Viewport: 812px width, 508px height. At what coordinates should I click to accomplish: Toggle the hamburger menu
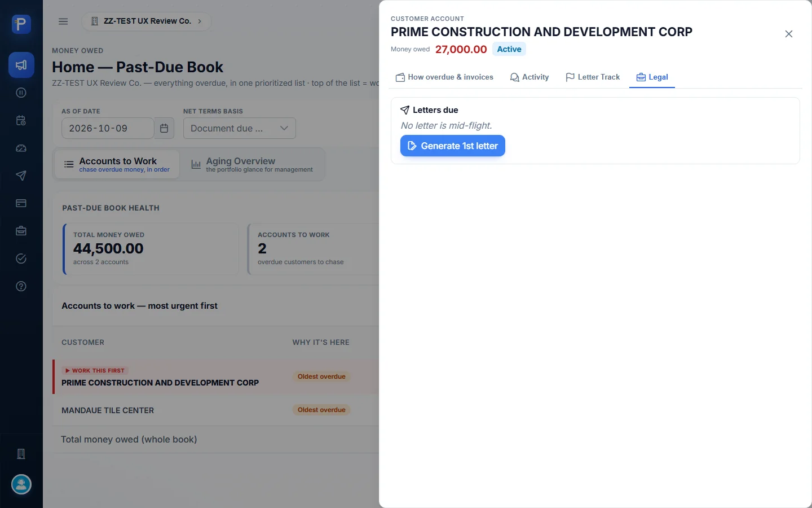[63, 21]
